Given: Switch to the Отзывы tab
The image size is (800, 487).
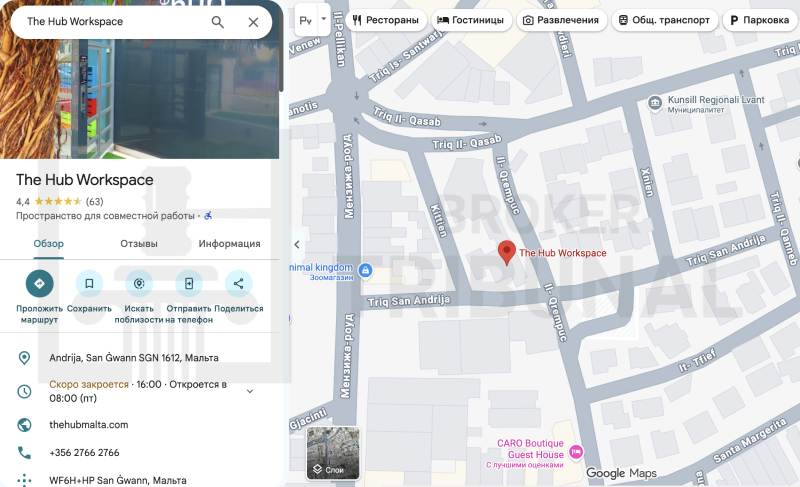Looking at the screenshot, I should point(139,244).
